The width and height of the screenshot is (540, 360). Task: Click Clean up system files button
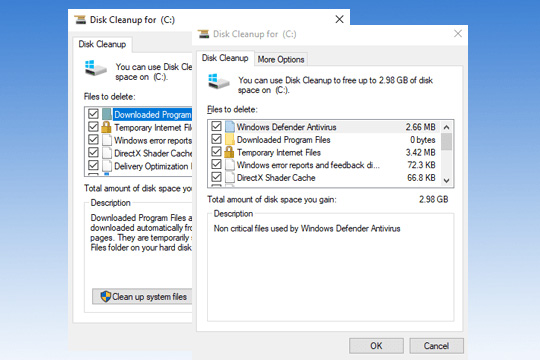tap(142, 296)
